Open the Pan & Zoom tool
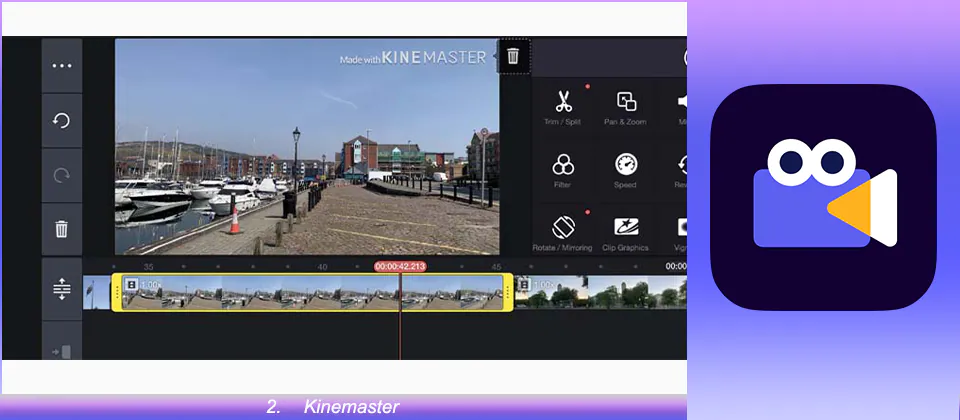Viewport: 960px width, 420px height. 625,108
